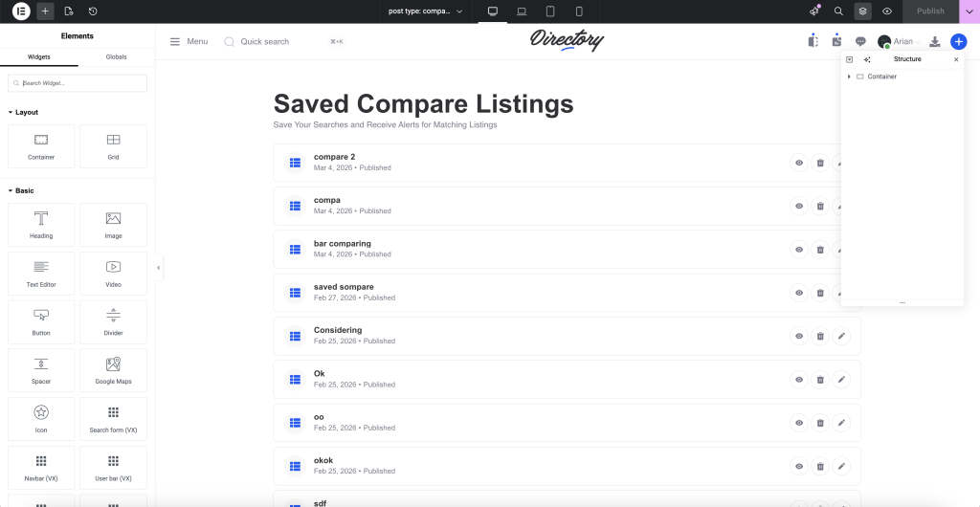Open the What's New rocket icon
Image resolution: width=980 pixels, height=507 pixels.
[x=814, y=11]
